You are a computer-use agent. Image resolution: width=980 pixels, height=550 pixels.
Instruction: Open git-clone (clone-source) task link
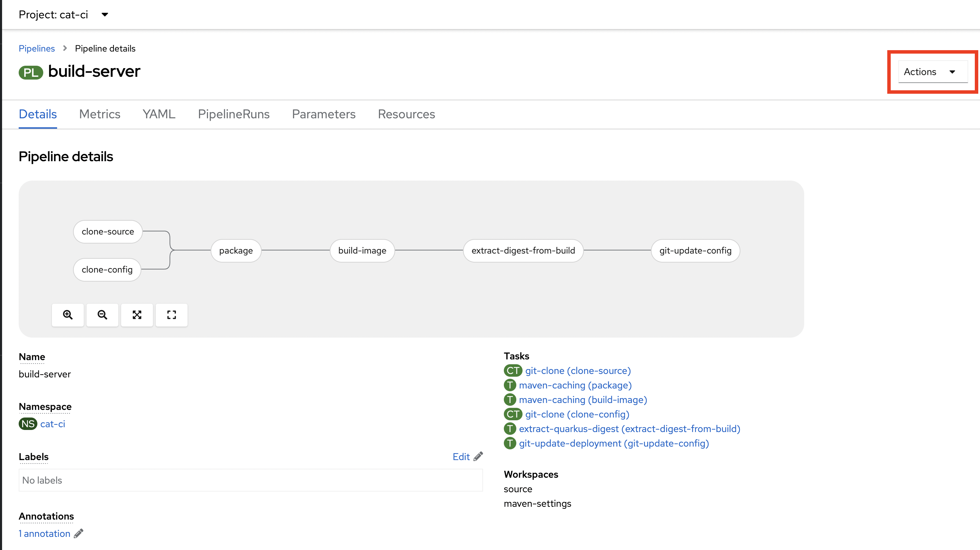point(578,370)
